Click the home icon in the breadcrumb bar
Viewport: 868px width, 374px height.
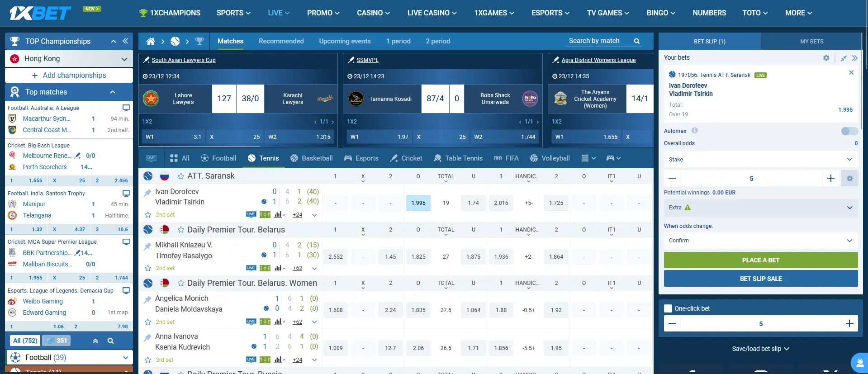click(x=151, y=42)
